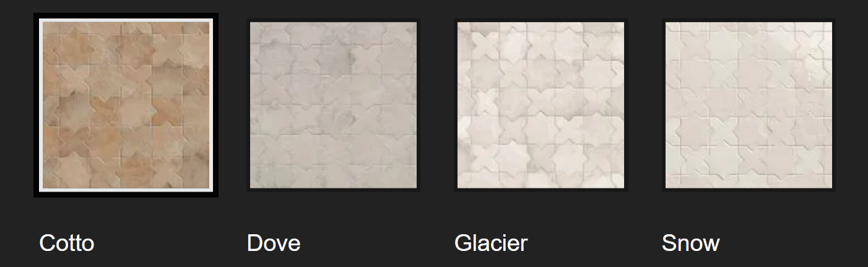868x267 pixels.
Task: Open the mottled off-white tile thumbnail above Glacier
Action: 540,105
